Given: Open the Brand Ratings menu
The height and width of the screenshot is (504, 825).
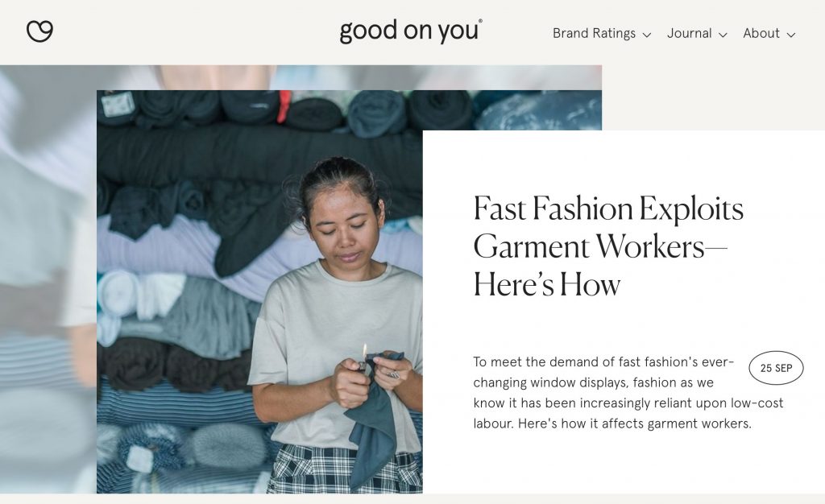Looking at the screenshot, I should [x=594, y=33].
